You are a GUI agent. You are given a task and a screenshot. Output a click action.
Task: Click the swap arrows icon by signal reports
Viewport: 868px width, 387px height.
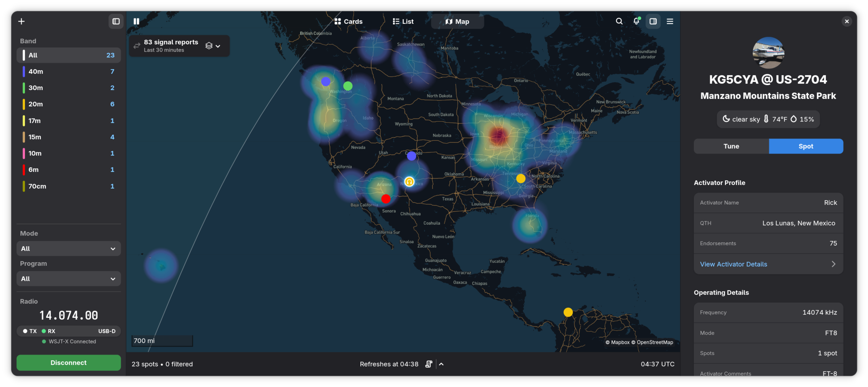click(x=137, y=46)
